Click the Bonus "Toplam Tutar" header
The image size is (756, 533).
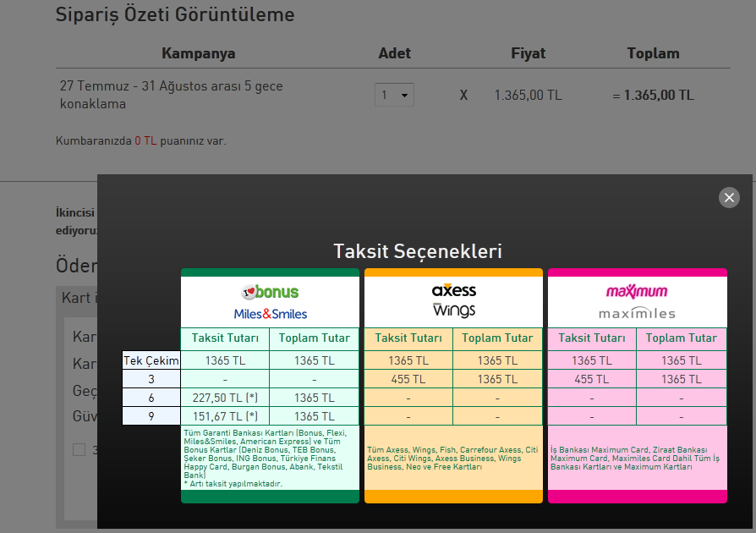point(315,338)
